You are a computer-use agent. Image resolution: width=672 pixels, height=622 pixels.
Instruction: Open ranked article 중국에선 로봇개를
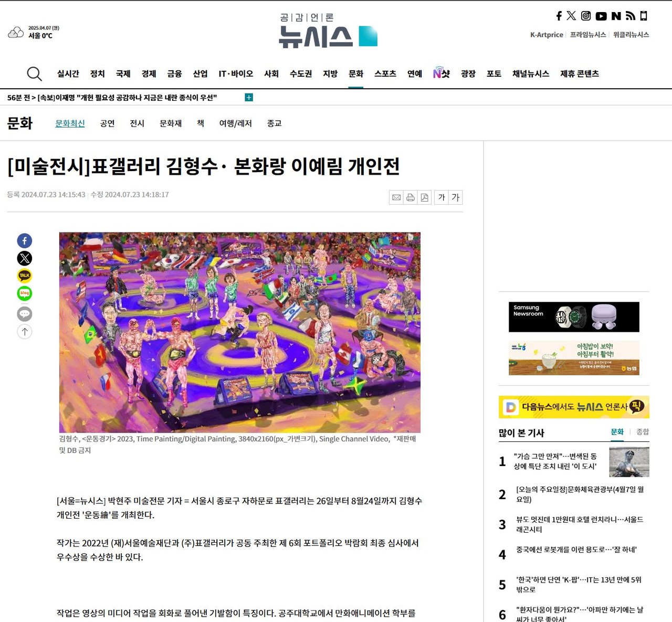pyautogui.click(x=576, y=550)
